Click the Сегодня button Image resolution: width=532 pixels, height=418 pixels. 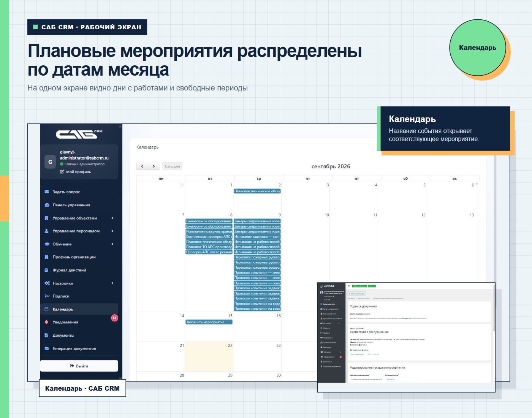coord(172,166)
